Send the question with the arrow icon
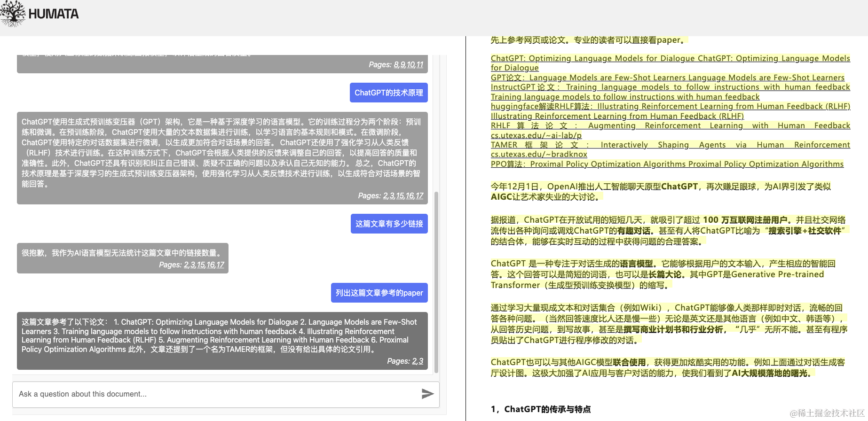This screenshot has width=868, height=421. pyautogui.click(x=427, y=394)
